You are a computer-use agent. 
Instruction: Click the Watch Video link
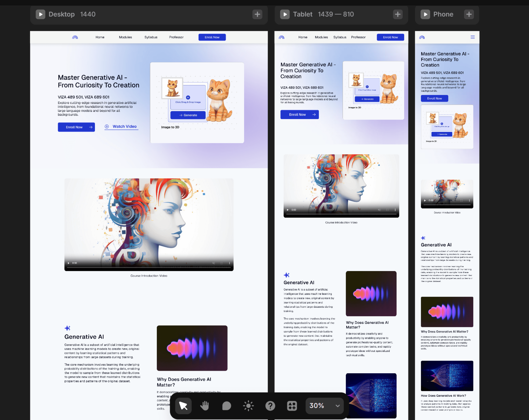tap(121, 126)
